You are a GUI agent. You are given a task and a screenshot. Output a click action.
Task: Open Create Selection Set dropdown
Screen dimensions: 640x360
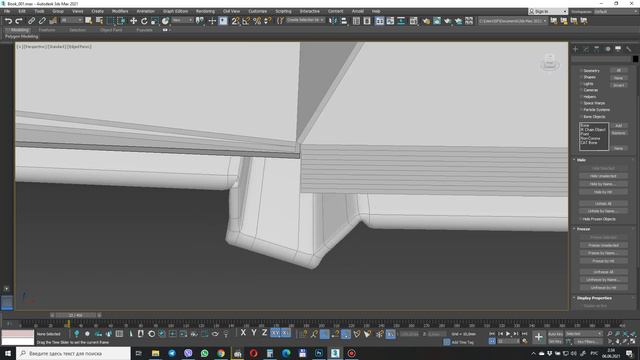point(305,20)
